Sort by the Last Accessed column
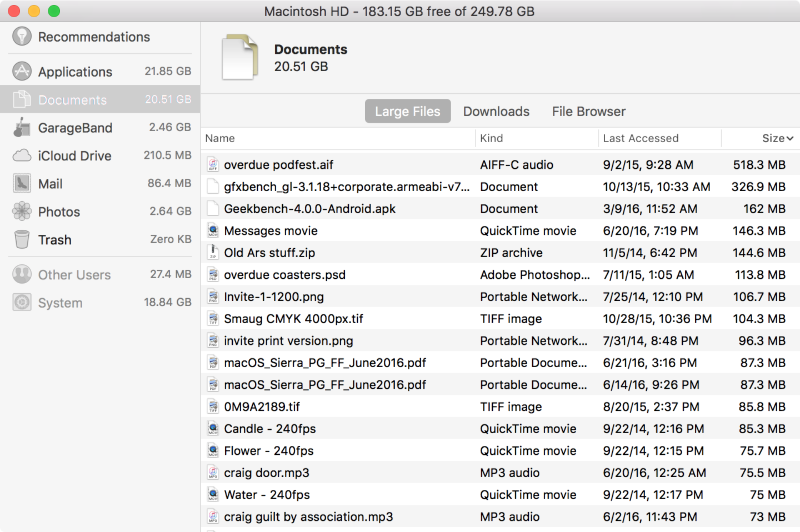800x532 pixels. point(640,138)
